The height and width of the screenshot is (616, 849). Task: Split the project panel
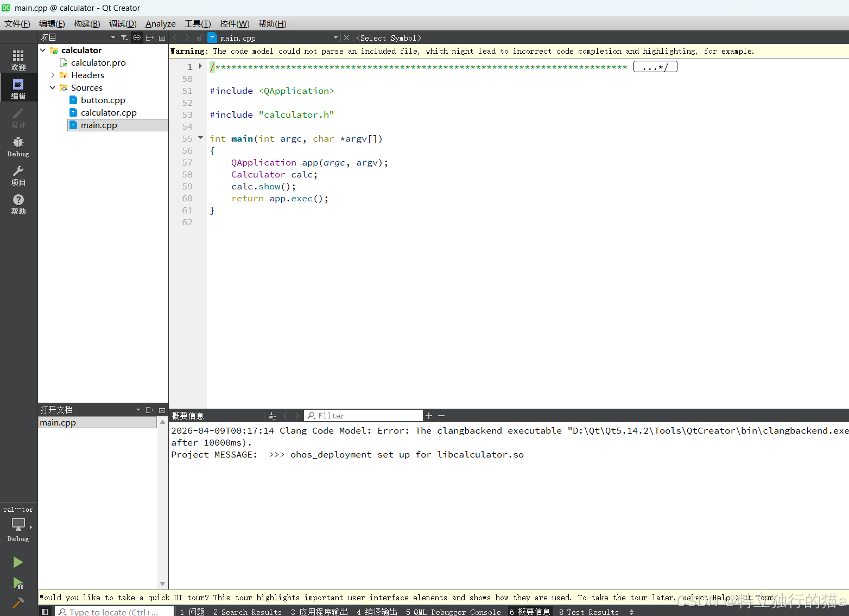[150, 37]
